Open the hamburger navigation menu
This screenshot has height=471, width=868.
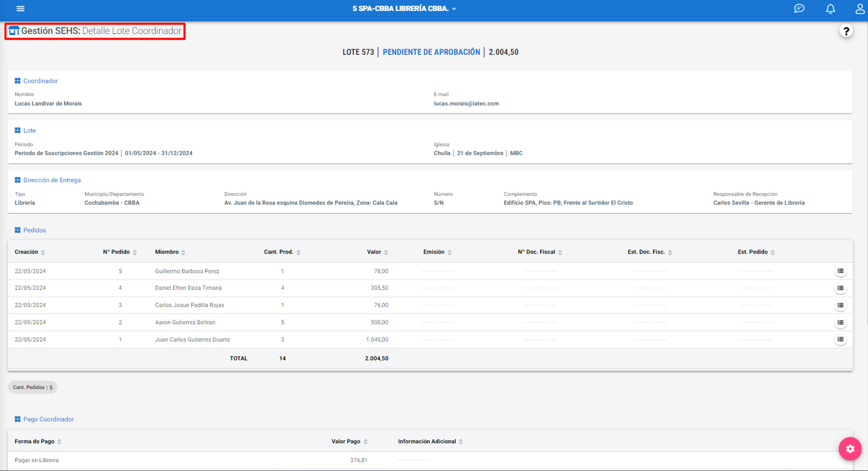[x=20, y=8]
